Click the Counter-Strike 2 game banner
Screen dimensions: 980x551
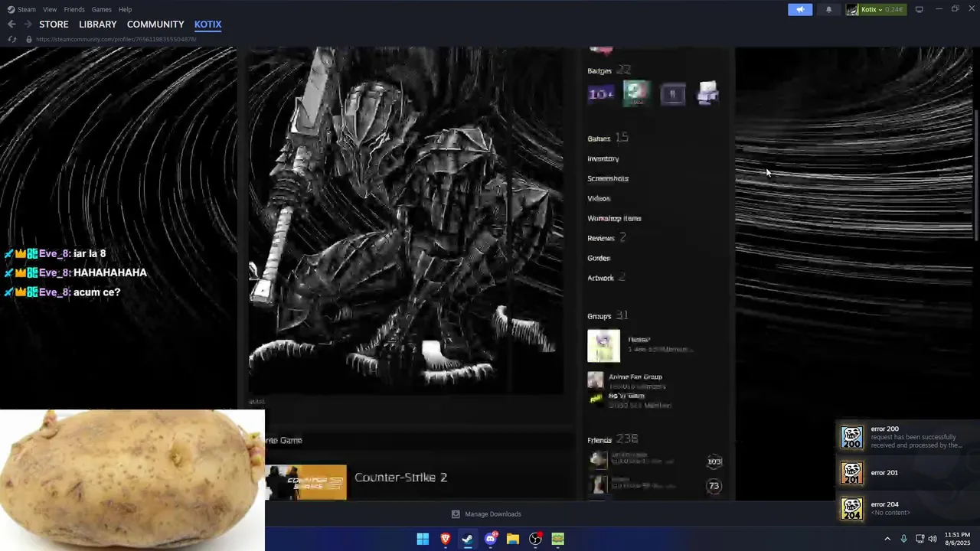tap(306, 482)
